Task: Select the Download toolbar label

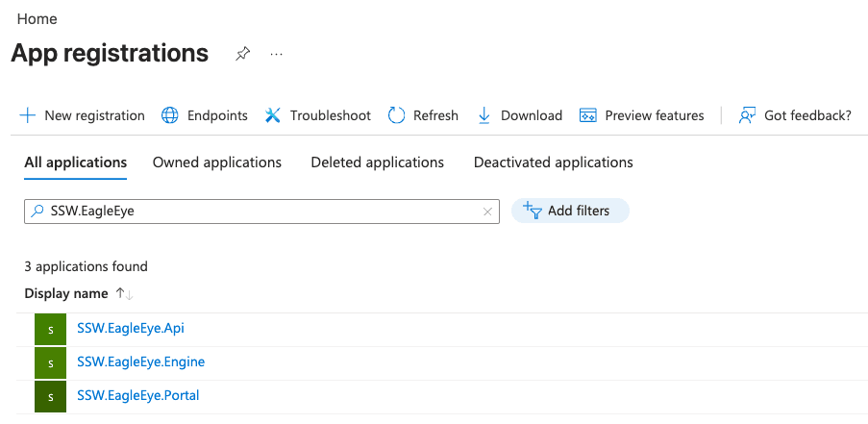Action: pyautogui.click(x=532, y=115)
